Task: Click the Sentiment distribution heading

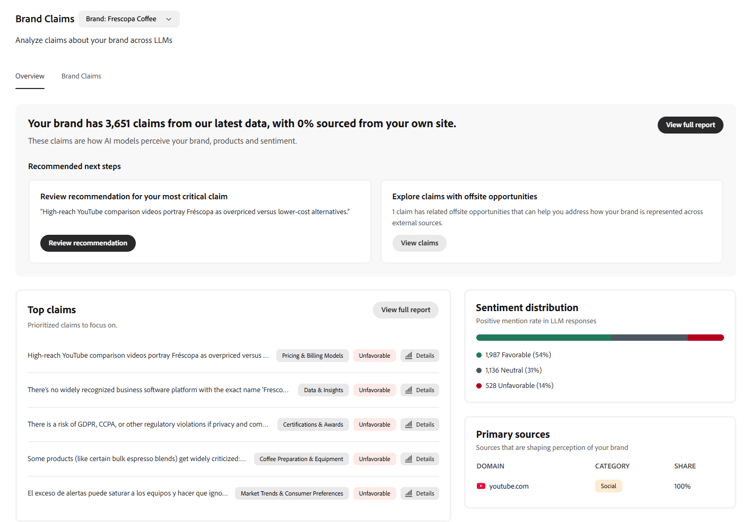Action: point(527,308)
